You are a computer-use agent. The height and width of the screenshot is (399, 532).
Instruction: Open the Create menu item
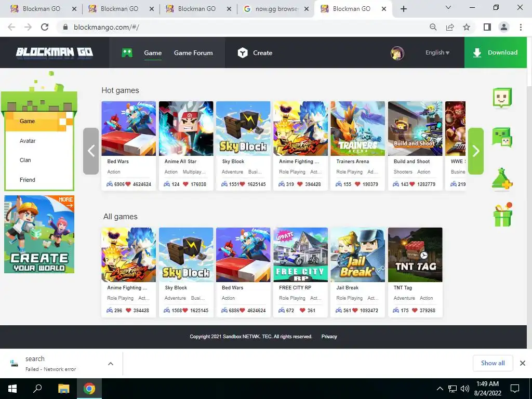click(x=262, y=53)
